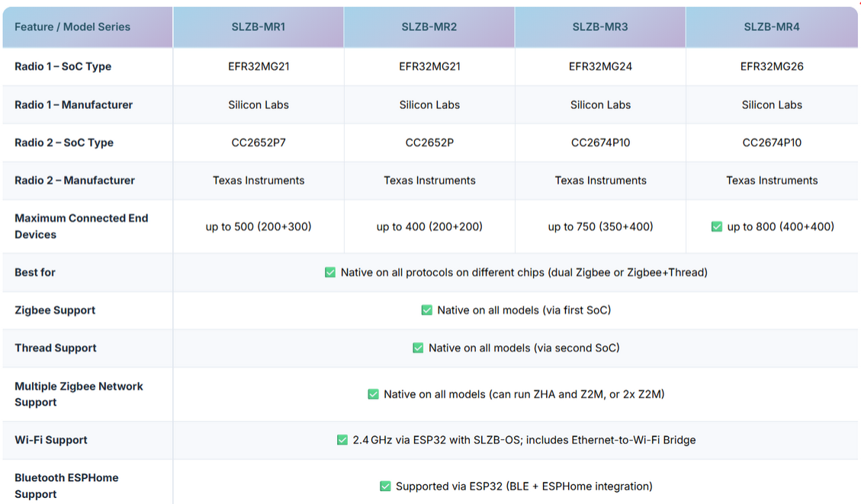This screenshot has width=861, height=504.
Task: Click the Feature / Model Series header cell
Action: (72, 27)
